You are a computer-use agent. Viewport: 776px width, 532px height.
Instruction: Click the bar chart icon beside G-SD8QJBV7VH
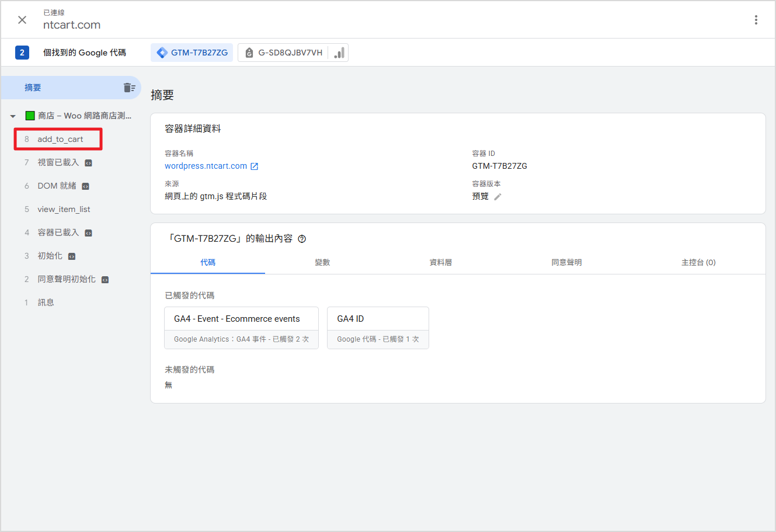point(339,53)
